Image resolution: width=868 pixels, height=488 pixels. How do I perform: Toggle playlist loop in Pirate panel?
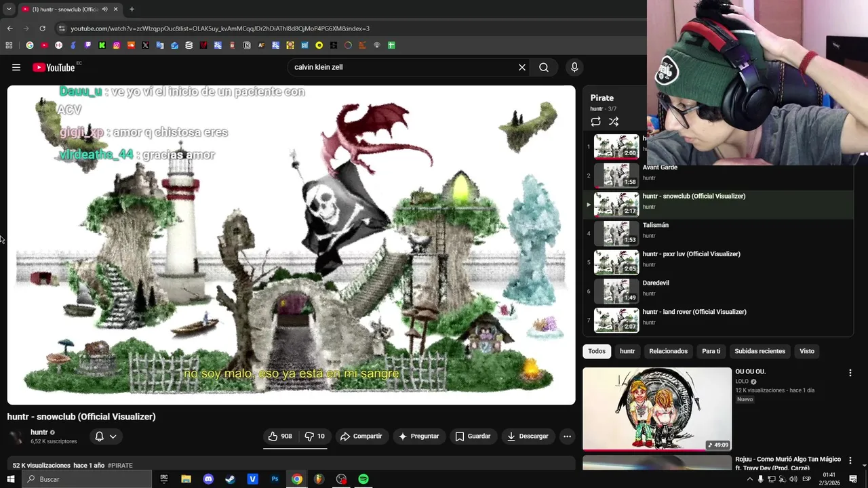coord(595,121)
